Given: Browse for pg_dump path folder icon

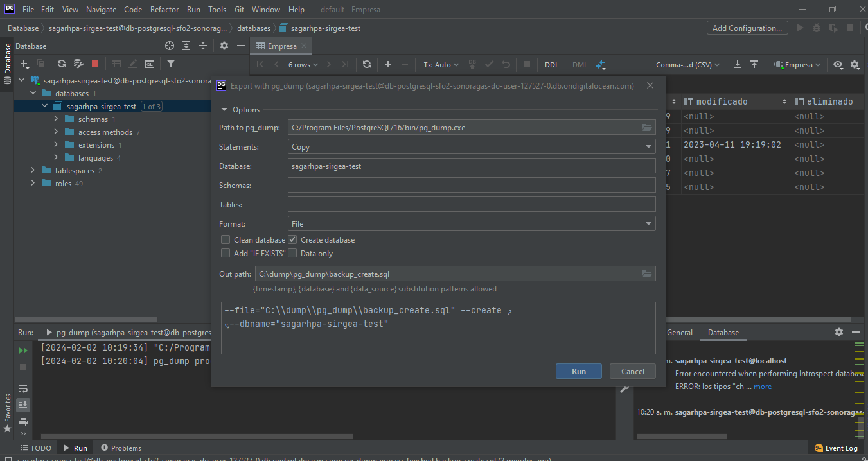Looking at the screenshot, I should click(x=647, y=128).
